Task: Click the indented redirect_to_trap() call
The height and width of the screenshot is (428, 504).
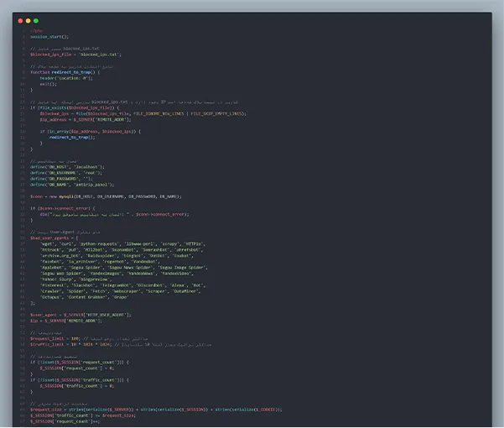Action: point(72,138)
